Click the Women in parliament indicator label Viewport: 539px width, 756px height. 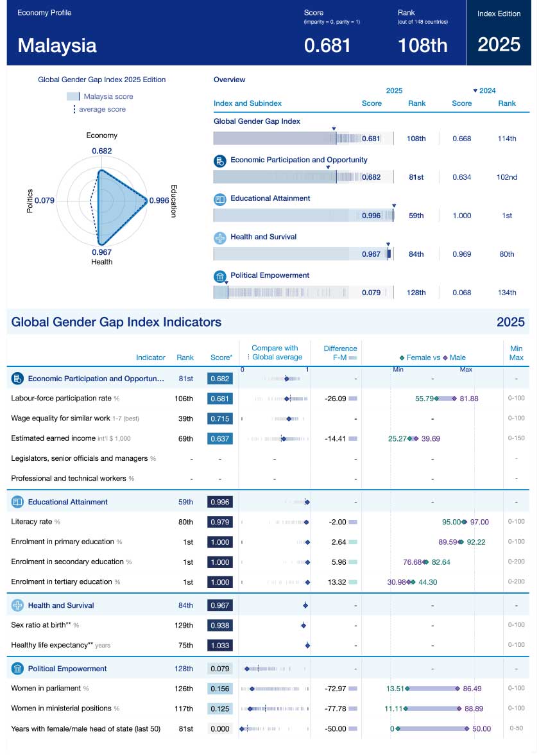(46, 689)
